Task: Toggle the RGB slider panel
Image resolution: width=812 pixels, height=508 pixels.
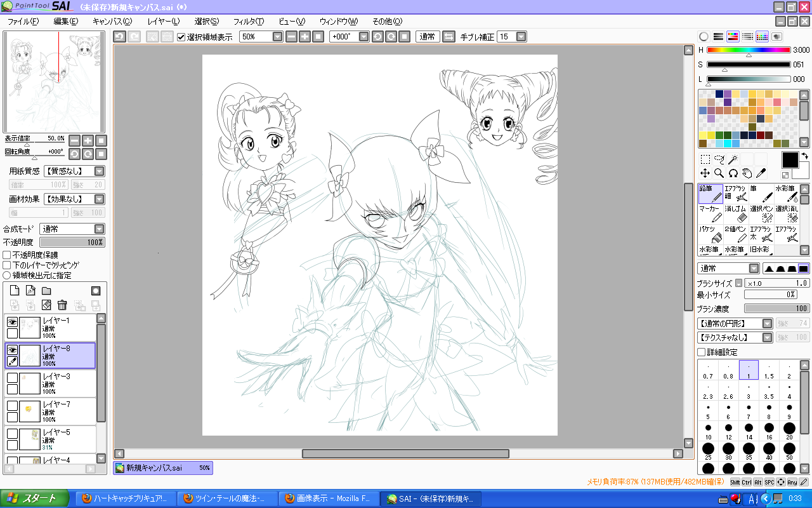Action: click(718, 37)
